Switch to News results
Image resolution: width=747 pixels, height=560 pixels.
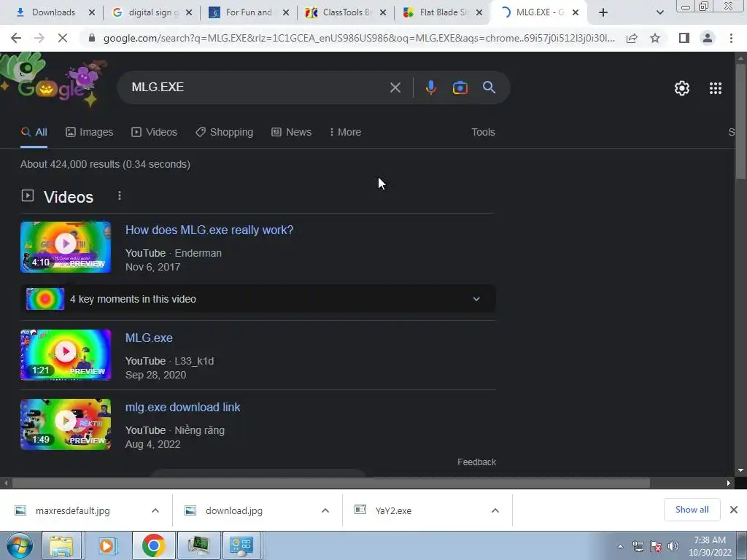click(292, 133)
